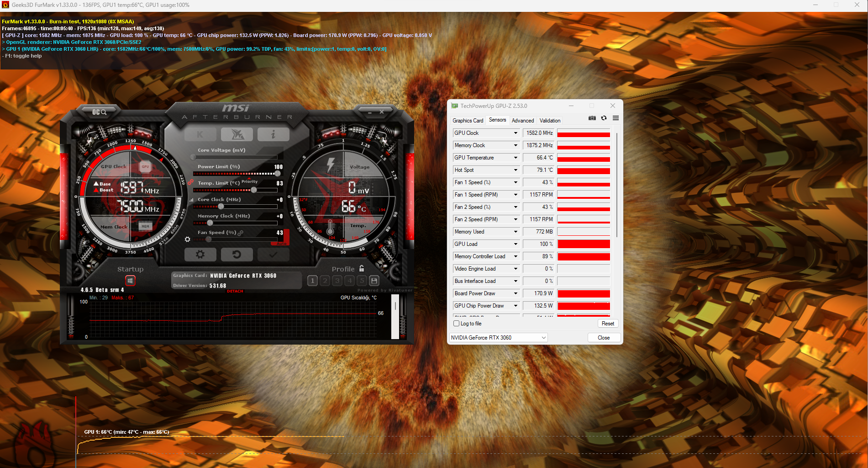Open the NVIDIA GeForce RTX 3060 device selector
The width and height of the screenshot is (868, 468).
499,338
